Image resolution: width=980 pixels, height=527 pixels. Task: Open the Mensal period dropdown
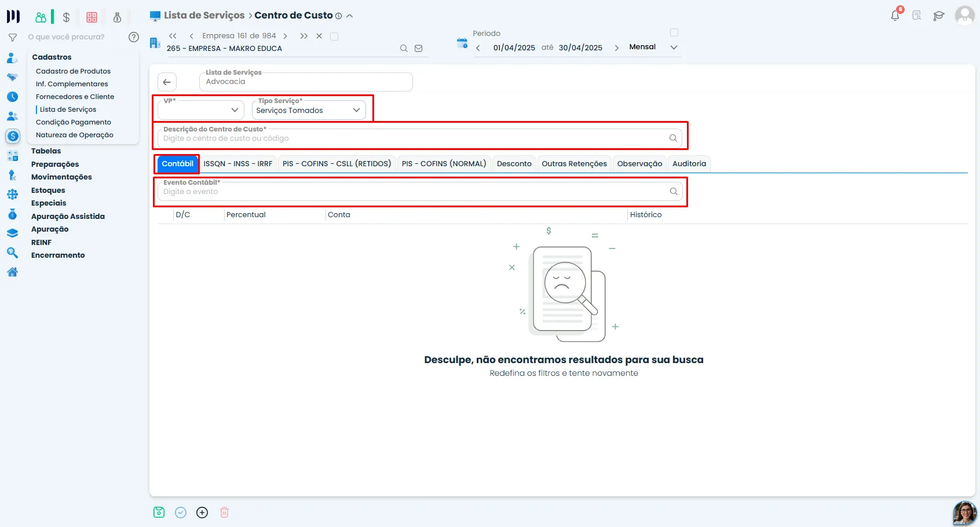653,47
